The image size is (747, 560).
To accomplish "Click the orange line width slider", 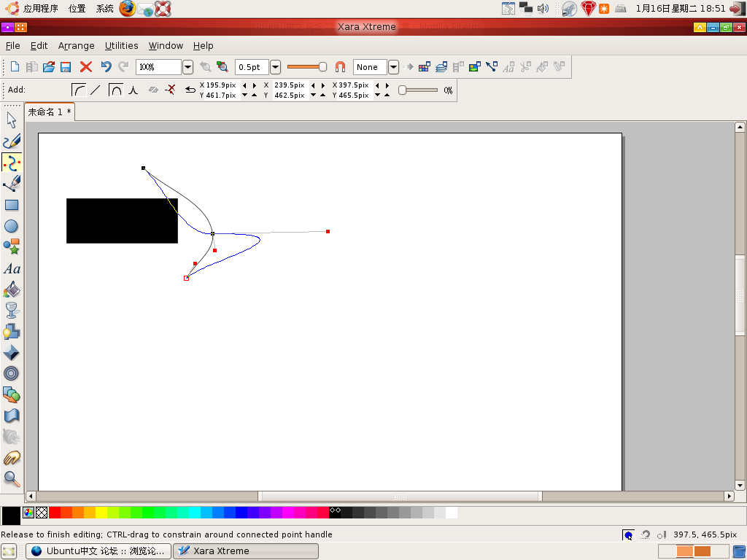I will click(307, 66).
